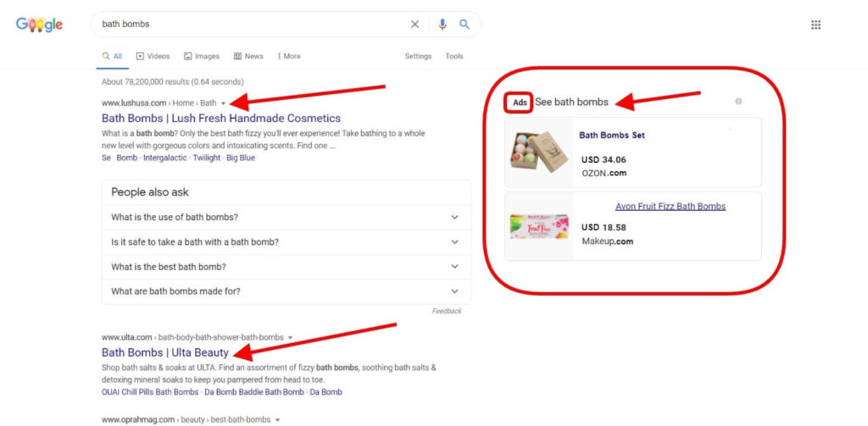
Task: Open the Google apps grid
Action: 815,25
